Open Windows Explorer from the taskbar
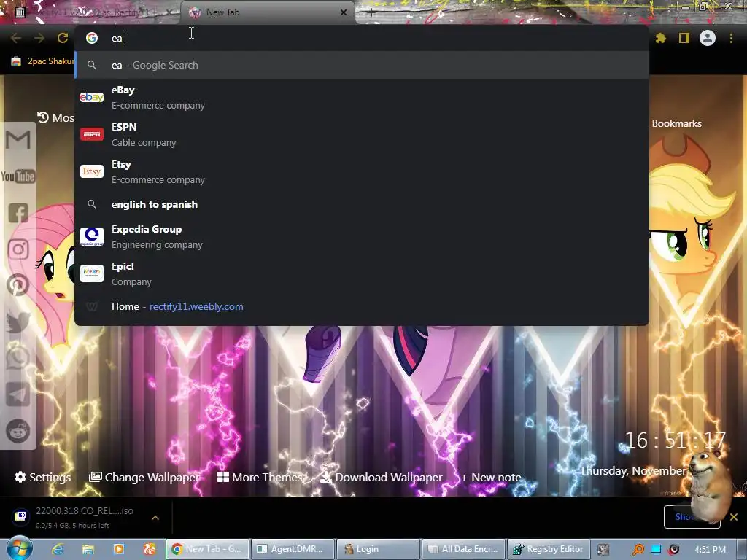The height and width of the screenshot is (560, 747). 88,549
